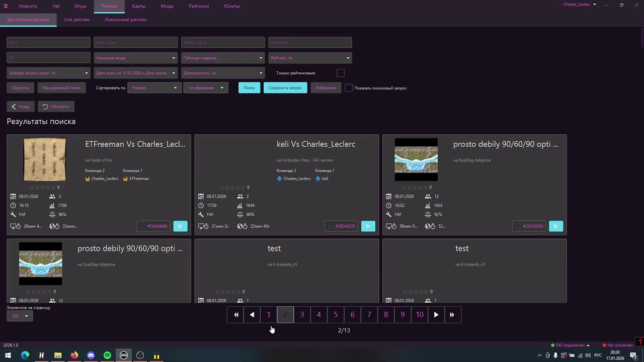Expand the Название мода dropdown
The height and width of the screenshot is (362, 644).
(x=136, y=58)
